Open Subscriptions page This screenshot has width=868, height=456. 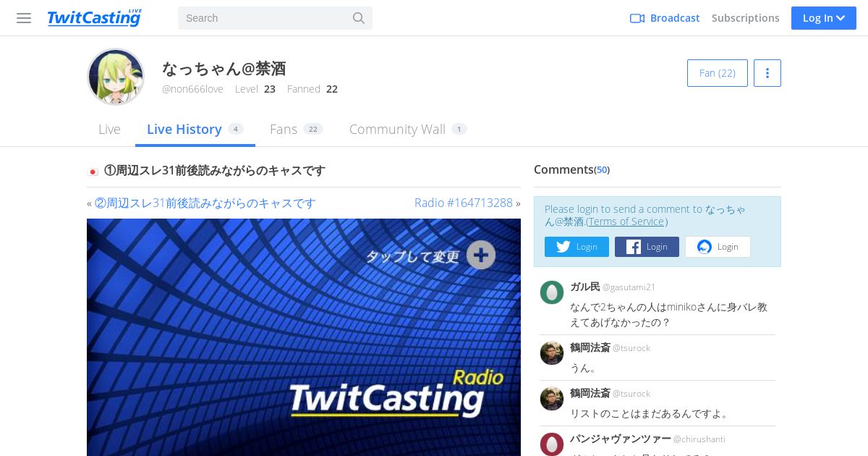(745, 18)
